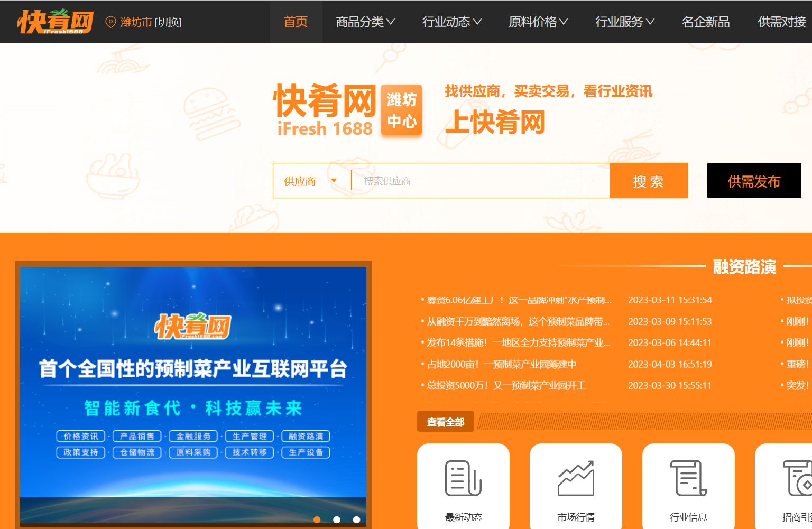
Task: Select the first orange carousel dot
Action: click(x=317, y=519)
